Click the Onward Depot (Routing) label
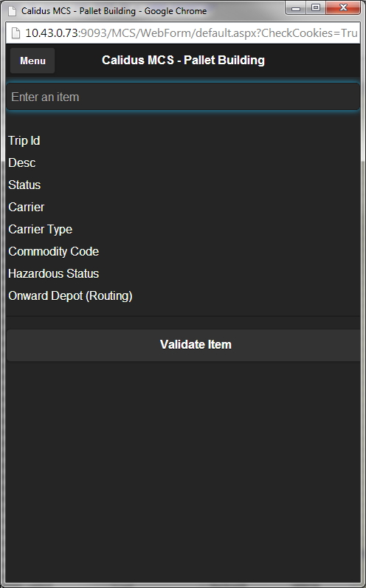 pos(70,295)
